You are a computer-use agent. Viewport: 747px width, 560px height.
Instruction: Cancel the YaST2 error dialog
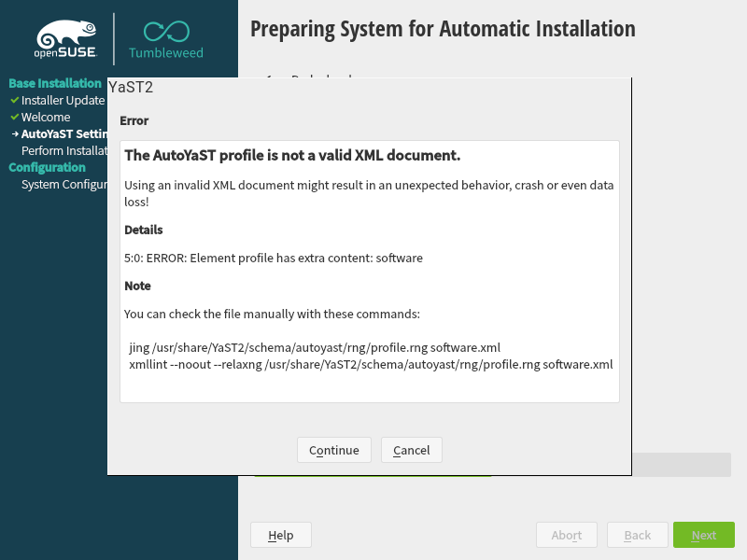(411, 450)
